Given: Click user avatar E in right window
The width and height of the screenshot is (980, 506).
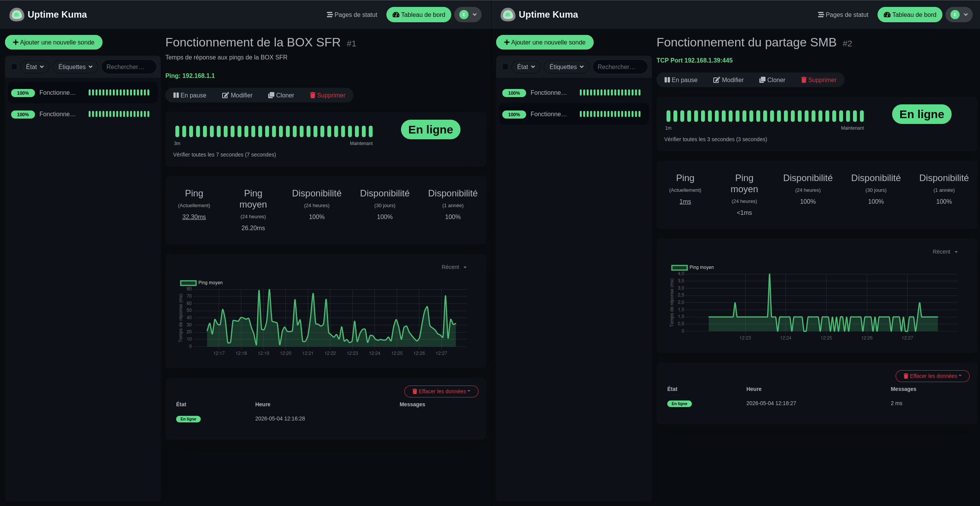Looking at the screenshot, I should pos(955,15).
